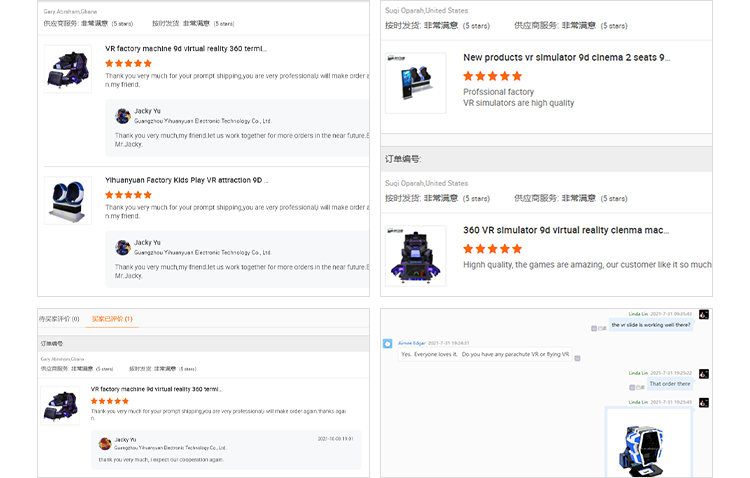Click the 360 VR simulator 9d title
This screenshot has width=750, height=478.
tap(566, 230)
